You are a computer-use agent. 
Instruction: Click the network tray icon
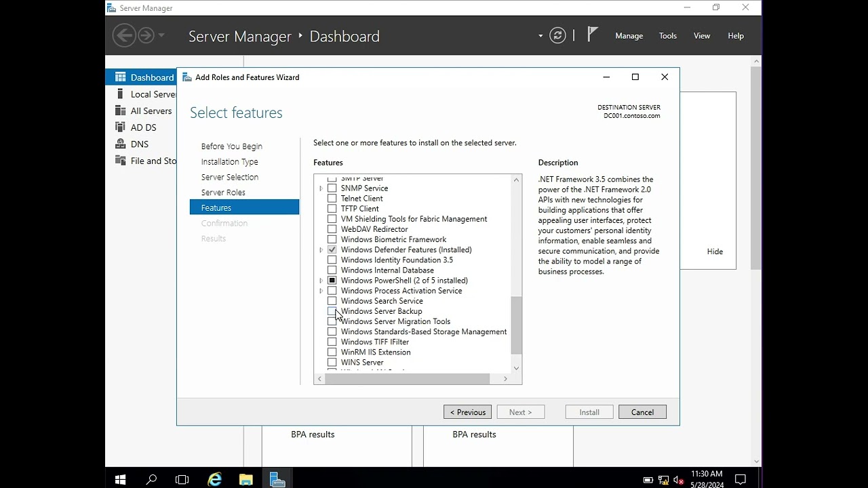(x=663, y=480)
